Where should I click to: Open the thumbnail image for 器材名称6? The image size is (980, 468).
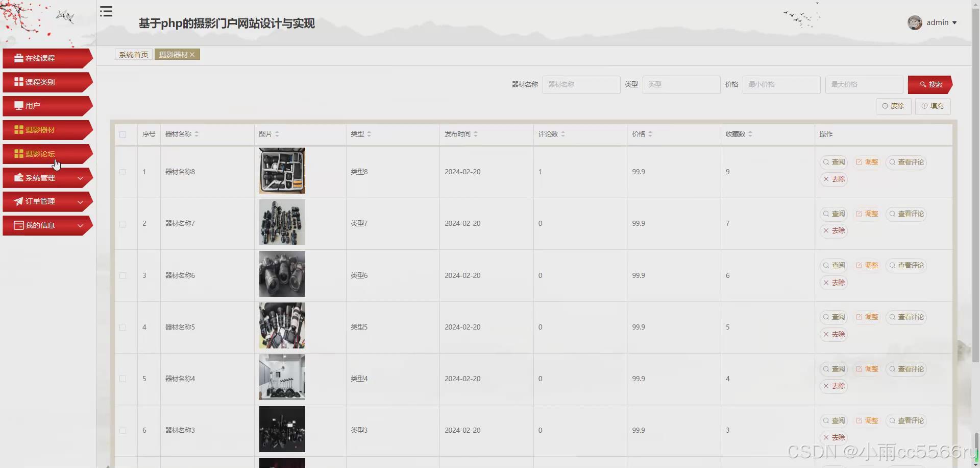point(282,274)
